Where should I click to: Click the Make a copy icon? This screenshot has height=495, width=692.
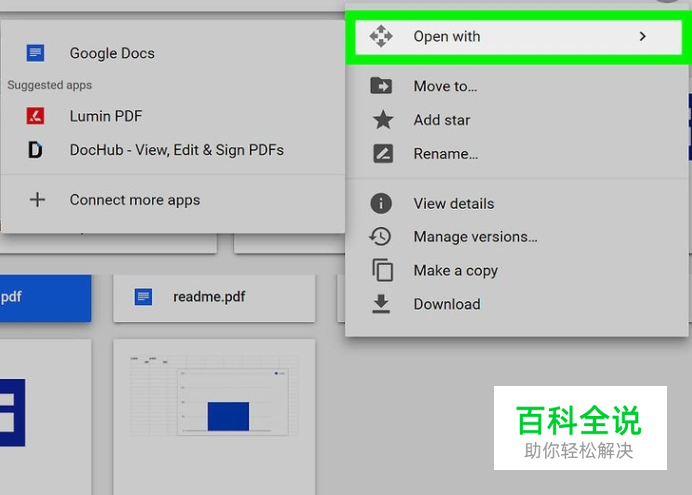point(382,270)
